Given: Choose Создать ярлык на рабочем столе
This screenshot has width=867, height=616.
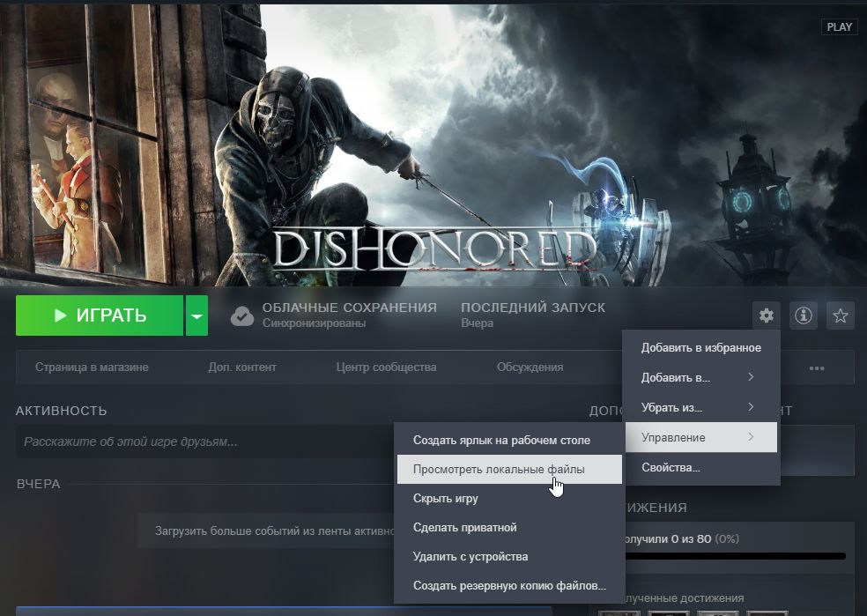Looking at the screenshot, I should point(509,440).
